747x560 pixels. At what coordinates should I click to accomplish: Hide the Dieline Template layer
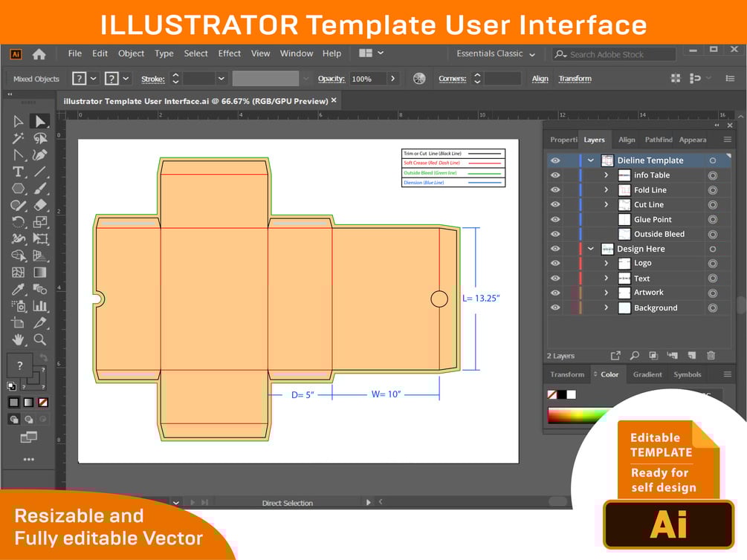click(x=555, y=160)
